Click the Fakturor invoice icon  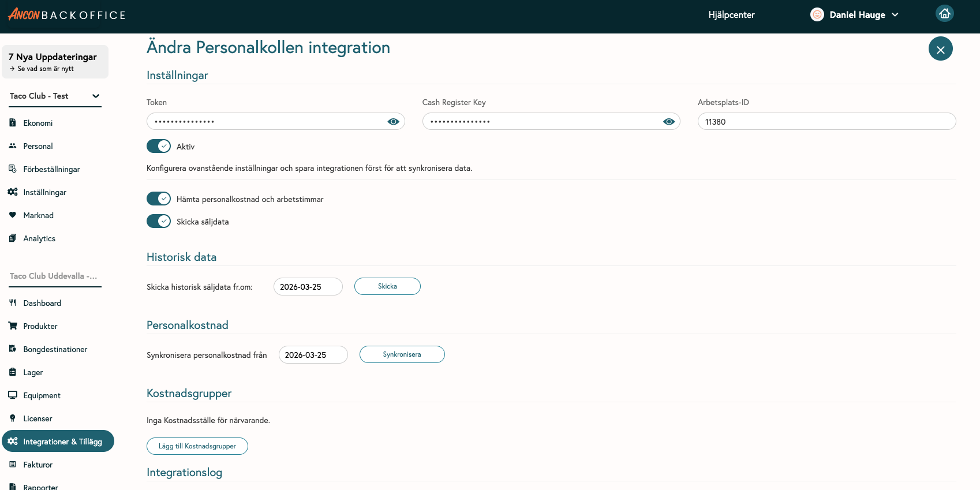point(13,464)
